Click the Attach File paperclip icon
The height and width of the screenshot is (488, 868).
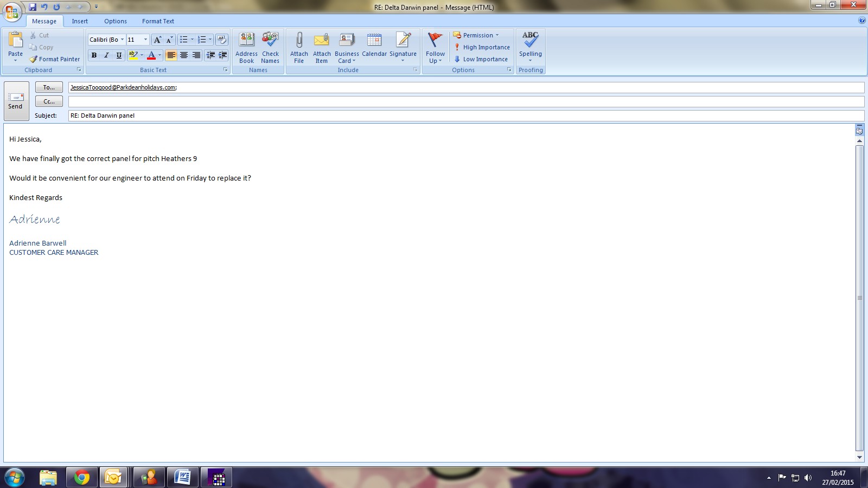pyautogui.click(x=299, y=41)
